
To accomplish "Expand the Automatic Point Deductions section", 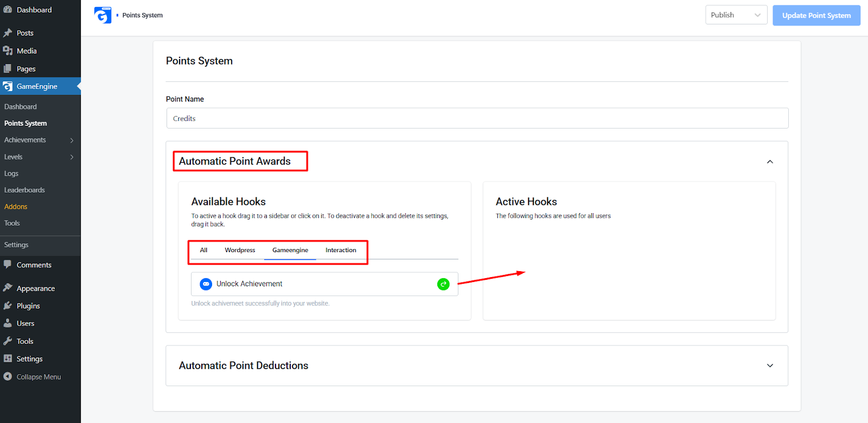I will click(770, 366).
